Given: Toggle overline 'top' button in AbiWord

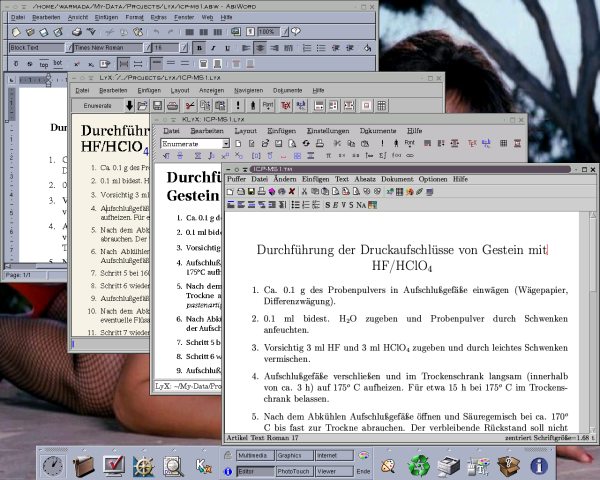Looking at the screenshot, I should click(x=44, y=64).
